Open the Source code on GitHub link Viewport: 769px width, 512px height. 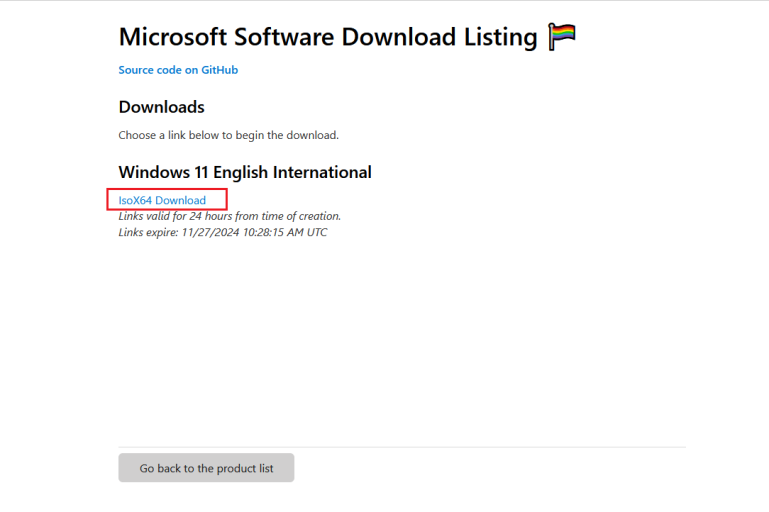(x=178, y=70)
